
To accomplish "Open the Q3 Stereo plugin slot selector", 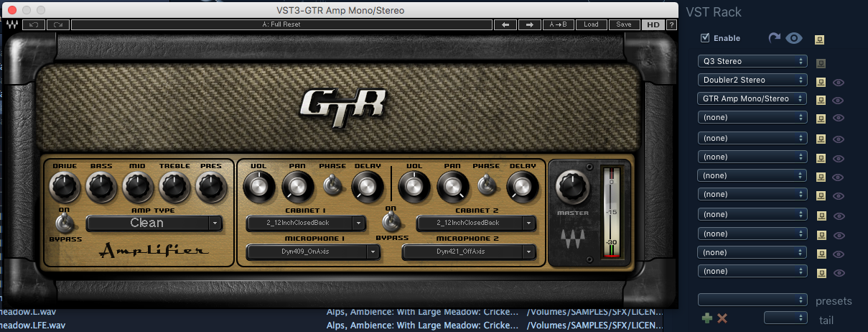I will (x=752, y=62).
